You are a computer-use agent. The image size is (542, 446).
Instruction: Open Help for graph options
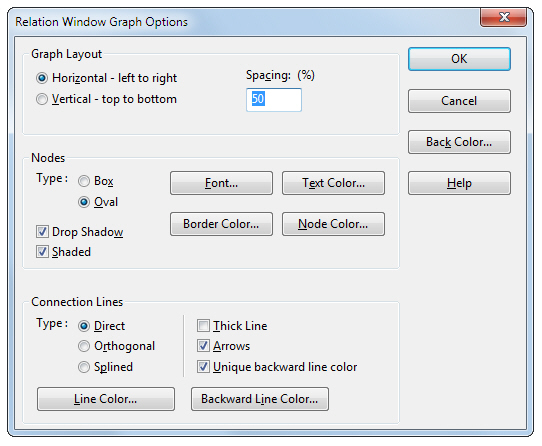[459, 183]
